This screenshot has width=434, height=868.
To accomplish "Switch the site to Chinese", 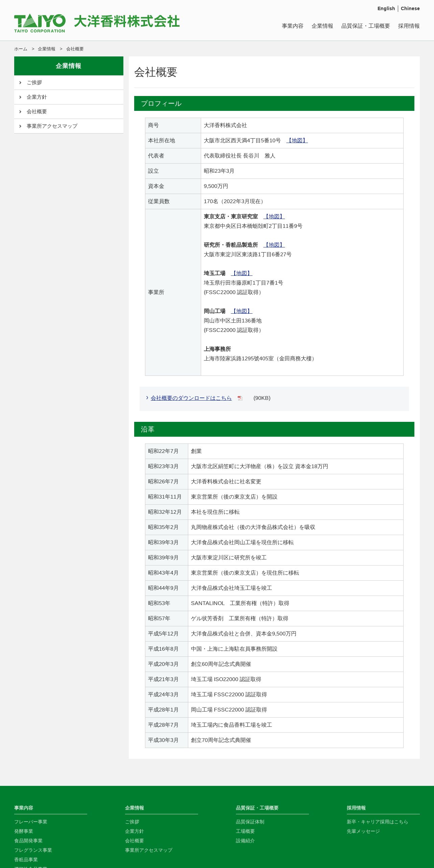I will click(410, 8).
